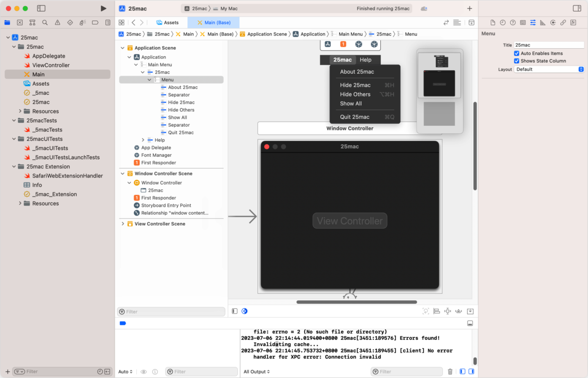This screenshot has height=378, width=588.
Task: Show the Attributes inspector
Action: pyautogui.click(x=533, y=23)
